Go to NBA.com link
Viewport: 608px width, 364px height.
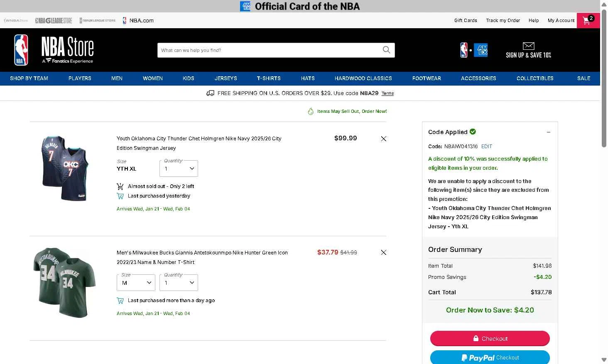coord(138,20)
